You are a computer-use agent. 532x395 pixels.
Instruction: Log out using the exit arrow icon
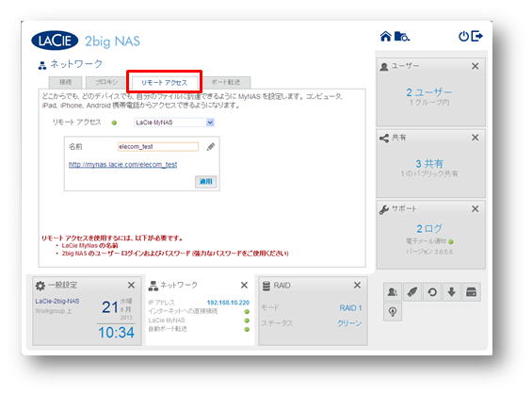(x=477, y=36)
